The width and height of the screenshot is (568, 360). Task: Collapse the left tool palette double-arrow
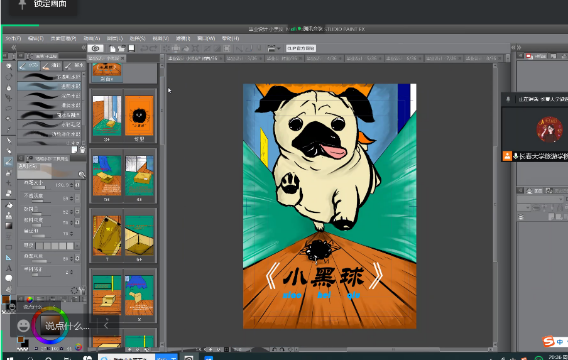click(14, 47)
